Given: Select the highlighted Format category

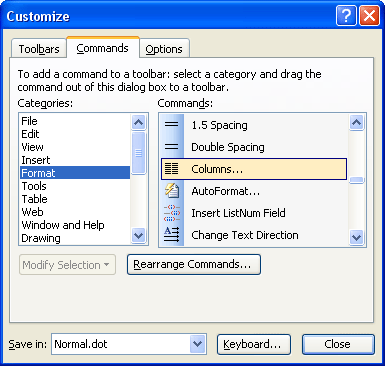Looking at the screenshot, I should tap(75, 173).
